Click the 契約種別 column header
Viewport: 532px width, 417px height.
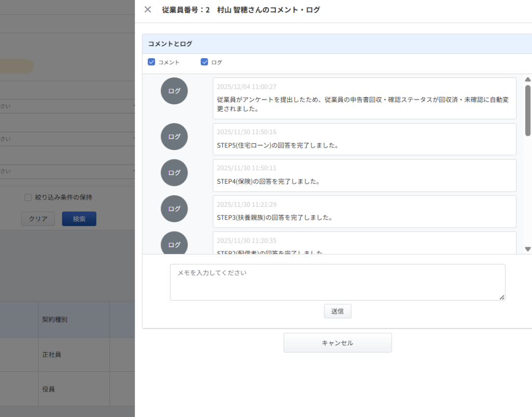click(x=55, y=319)
